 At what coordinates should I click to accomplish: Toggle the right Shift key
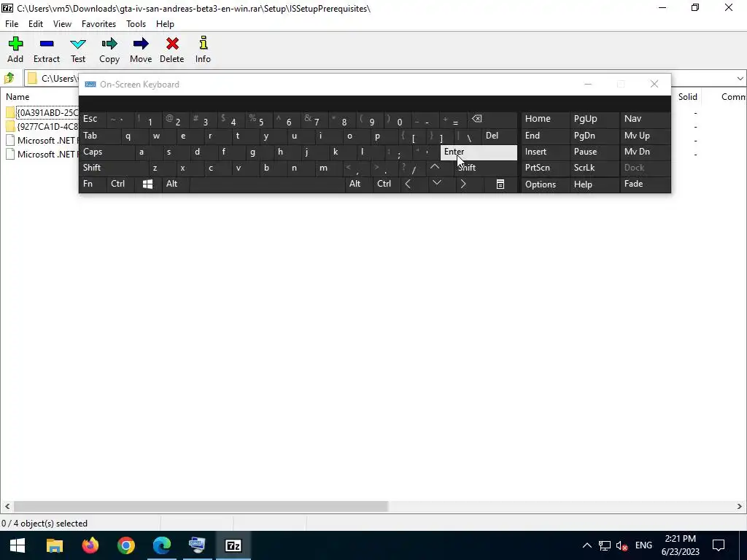click(x=485, y=168)
